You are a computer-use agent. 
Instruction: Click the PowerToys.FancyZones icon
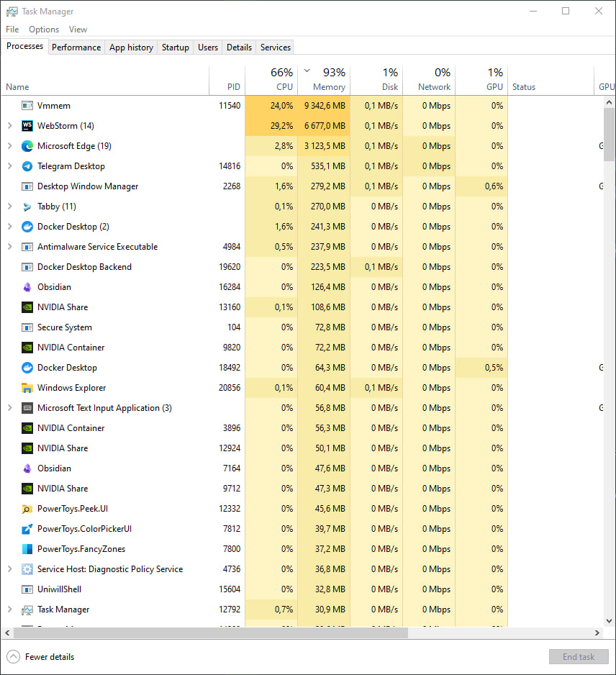(x=27, y=549)
